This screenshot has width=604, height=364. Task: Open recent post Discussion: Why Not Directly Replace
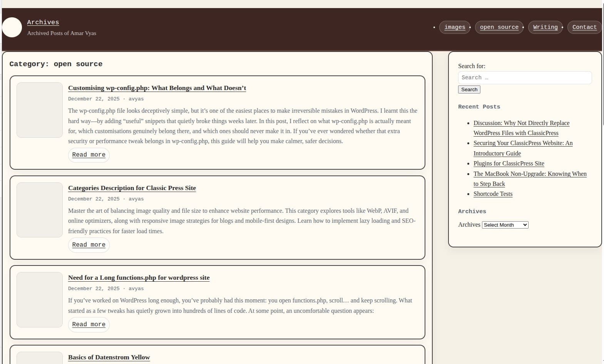point(521,128)
